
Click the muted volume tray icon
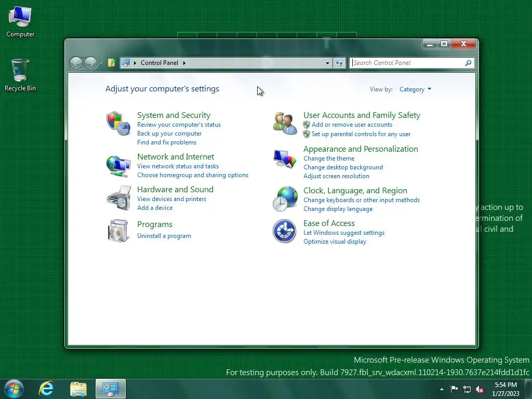click(x=480, y=390)
